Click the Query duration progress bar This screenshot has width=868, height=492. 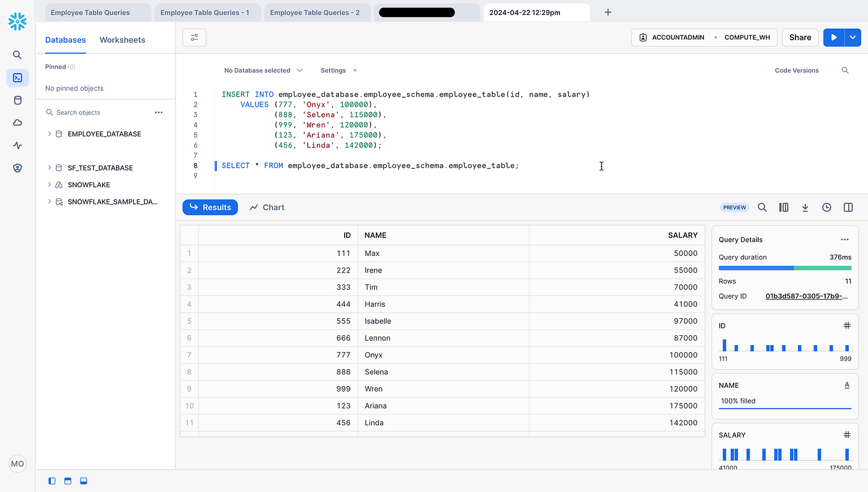(785, 268)
